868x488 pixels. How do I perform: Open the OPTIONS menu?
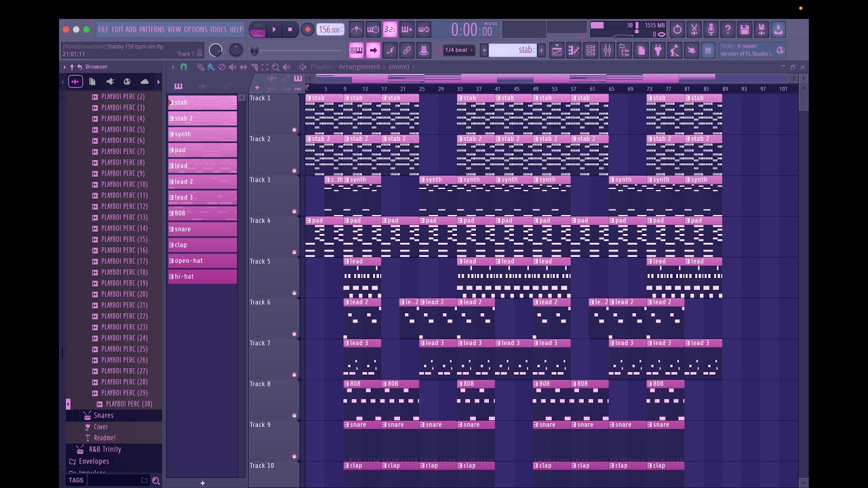pyautogui.click(x=195, y=30)
